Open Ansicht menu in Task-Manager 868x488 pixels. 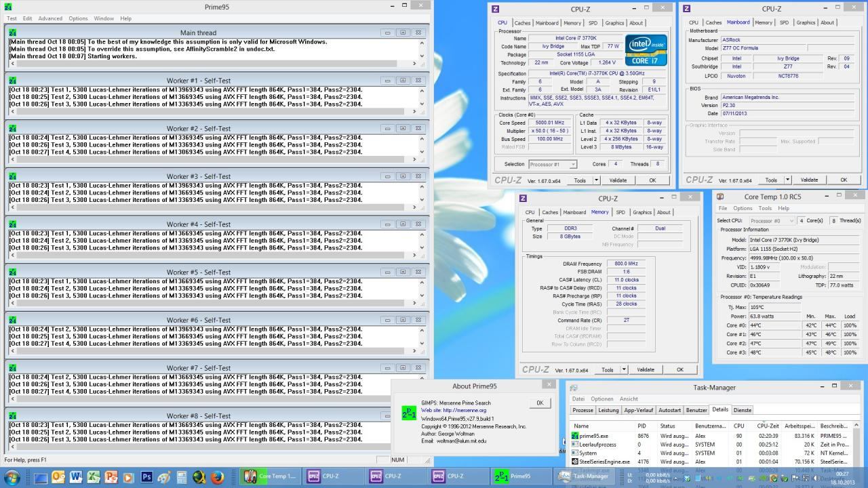(629, 399)
